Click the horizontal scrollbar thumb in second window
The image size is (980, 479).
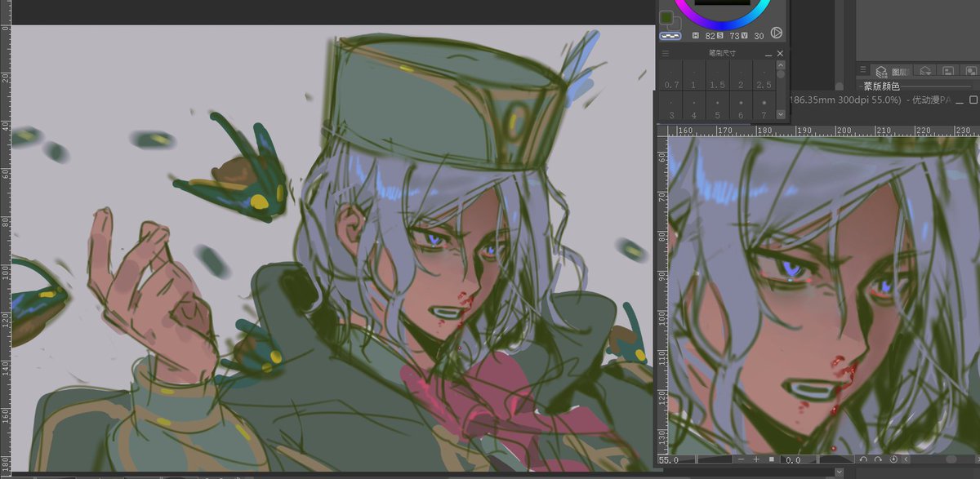[951, 459]
